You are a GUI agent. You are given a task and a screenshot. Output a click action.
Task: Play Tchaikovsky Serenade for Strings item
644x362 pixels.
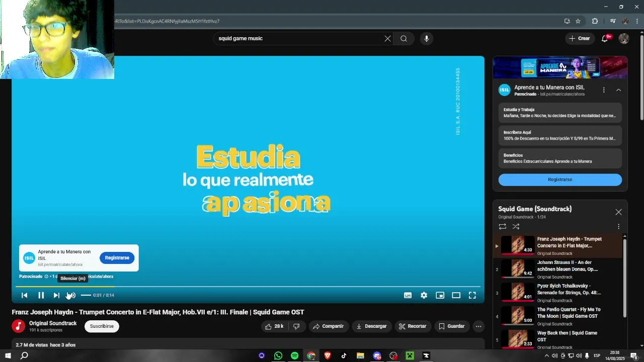coord(557,293)
